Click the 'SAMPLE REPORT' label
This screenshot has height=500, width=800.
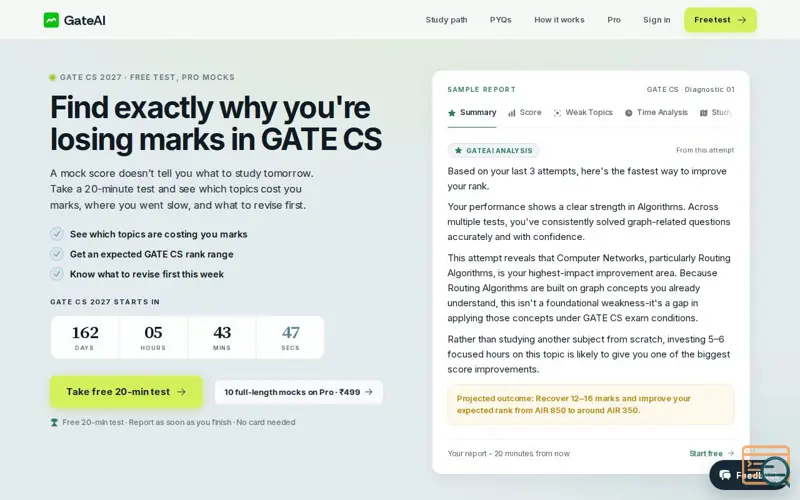point(482,89)
